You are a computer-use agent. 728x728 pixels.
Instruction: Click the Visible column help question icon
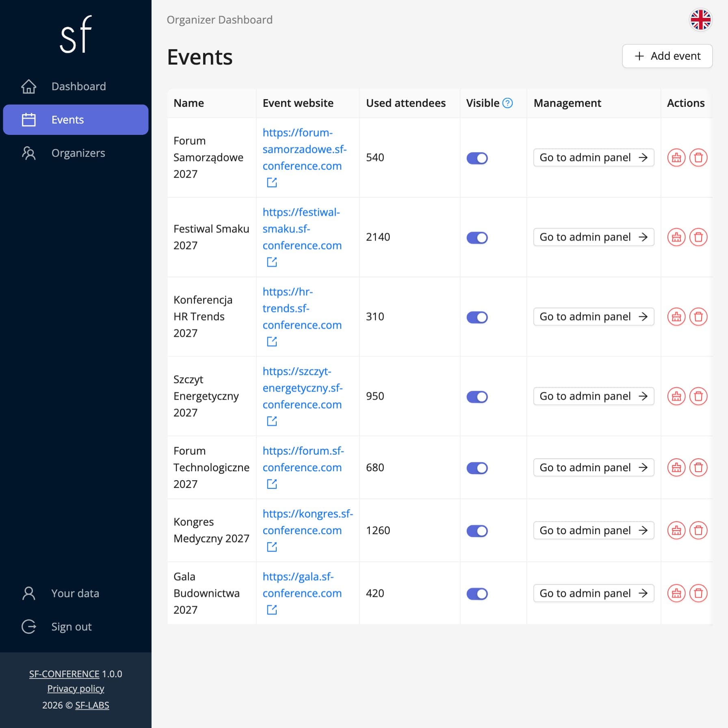507,103
